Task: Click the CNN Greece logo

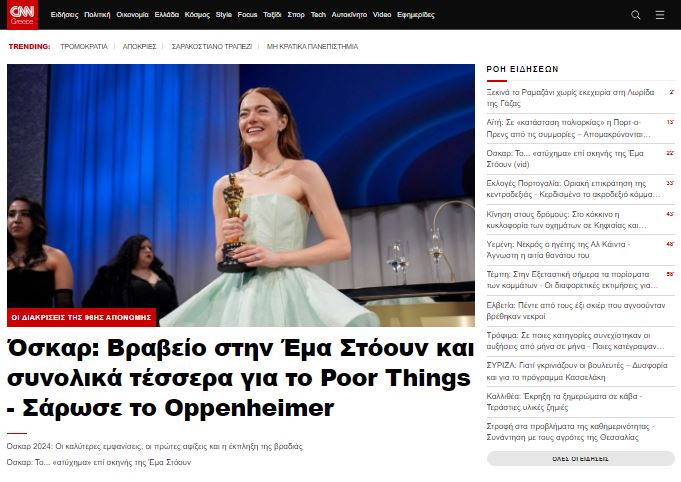Action: [x=22, y=15]
